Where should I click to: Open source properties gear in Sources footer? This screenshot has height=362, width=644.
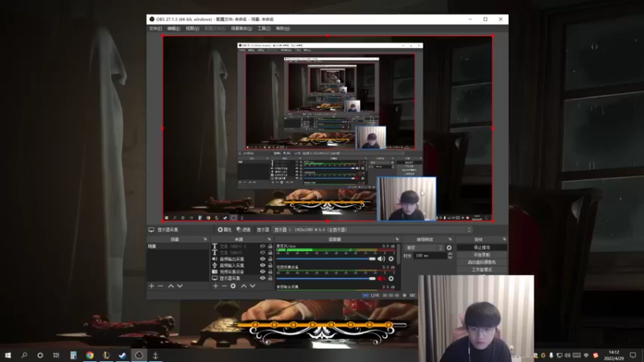point(233,286)
